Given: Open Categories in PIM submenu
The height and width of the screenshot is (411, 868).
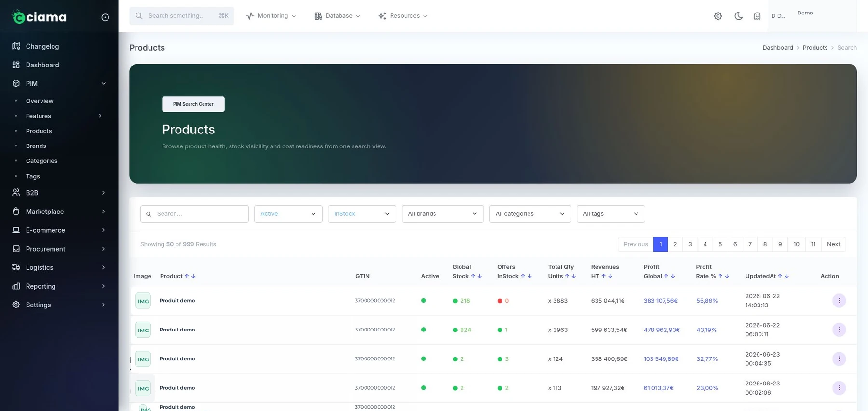Looking at the screenshot, I should tap(41, 161).
